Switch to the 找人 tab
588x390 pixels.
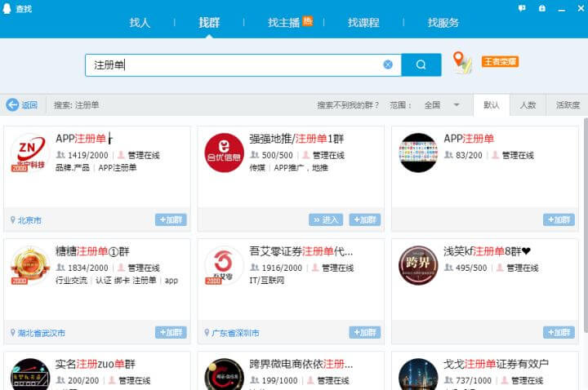[140, 23]
